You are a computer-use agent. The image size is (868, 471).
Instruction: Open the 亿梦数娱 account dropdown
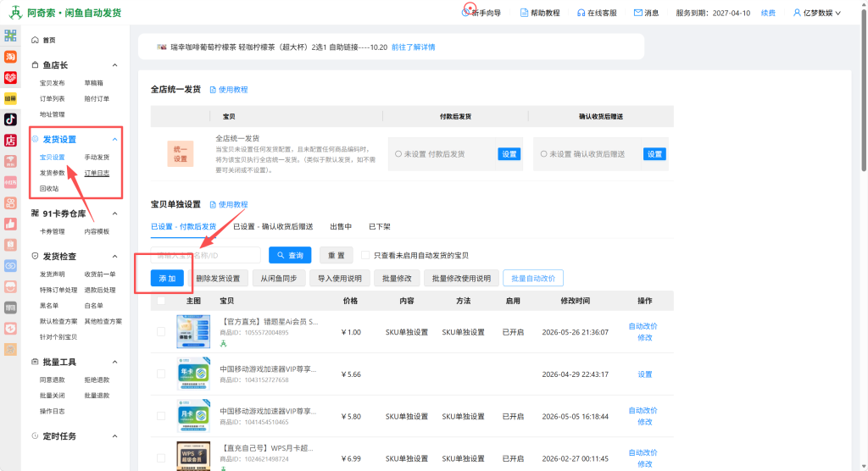(817, 13)
